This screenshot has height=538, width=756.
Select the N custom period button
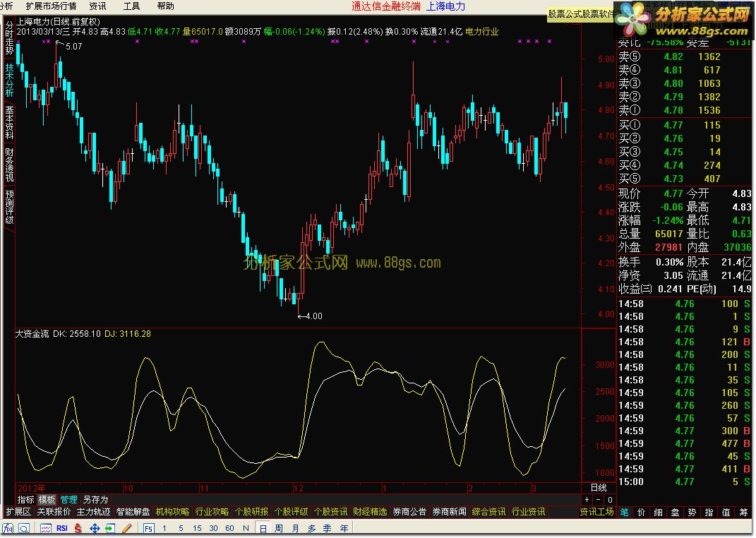[x=246, y=528]
